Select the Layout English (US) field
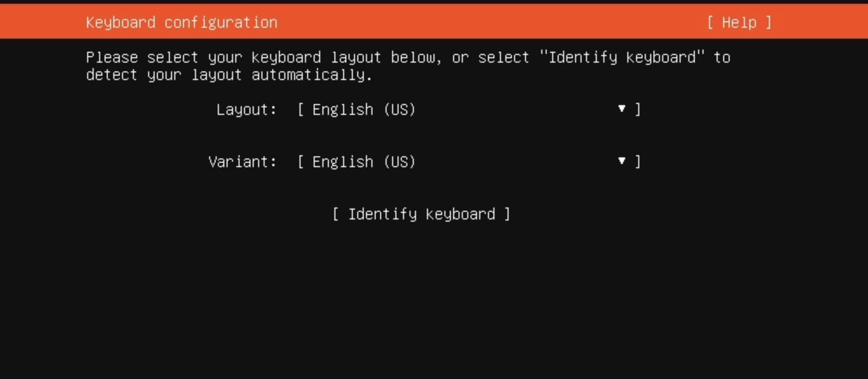Viewport: 868px width, 379px height. click(469, 109)
